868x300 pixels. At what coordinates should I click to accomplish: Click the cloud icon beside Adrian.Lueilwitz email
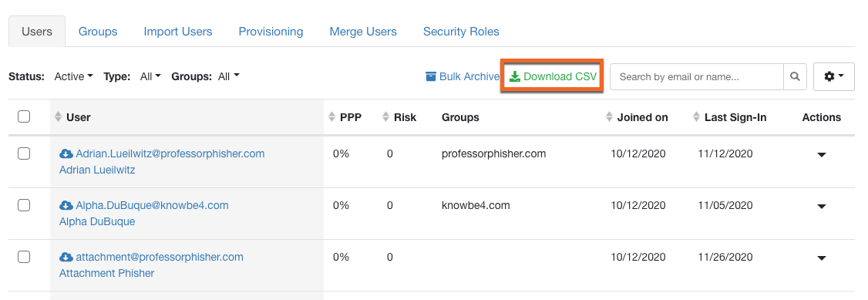point(66,153)
